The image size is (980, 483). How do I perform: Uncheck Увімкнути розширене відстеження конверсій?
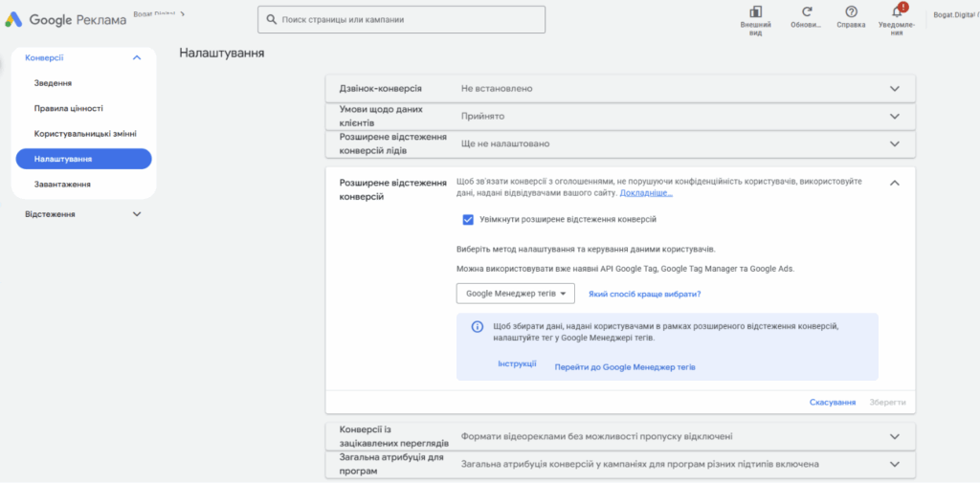(x=468, y=219)
